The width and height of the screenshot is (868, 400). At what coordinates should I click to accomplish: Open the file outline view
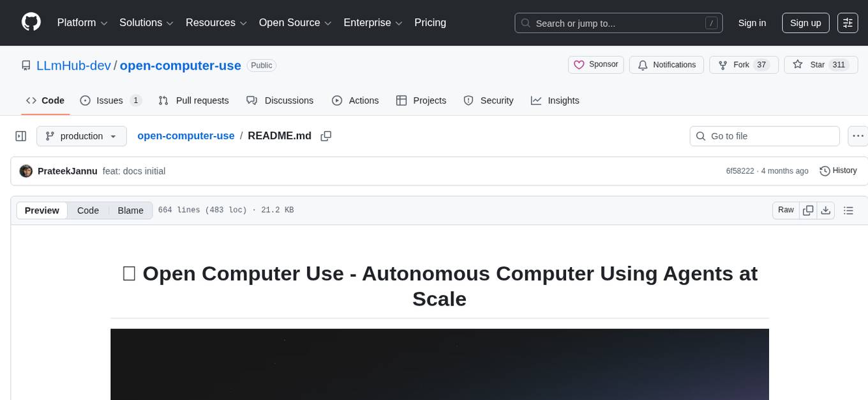click(848, 210)
